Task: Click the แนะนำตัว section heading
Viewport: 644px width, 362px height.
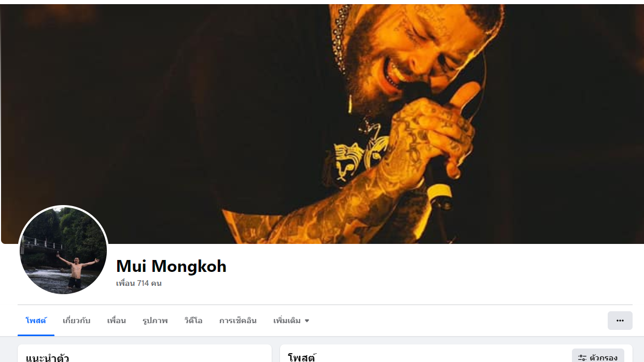Action: 48,357
